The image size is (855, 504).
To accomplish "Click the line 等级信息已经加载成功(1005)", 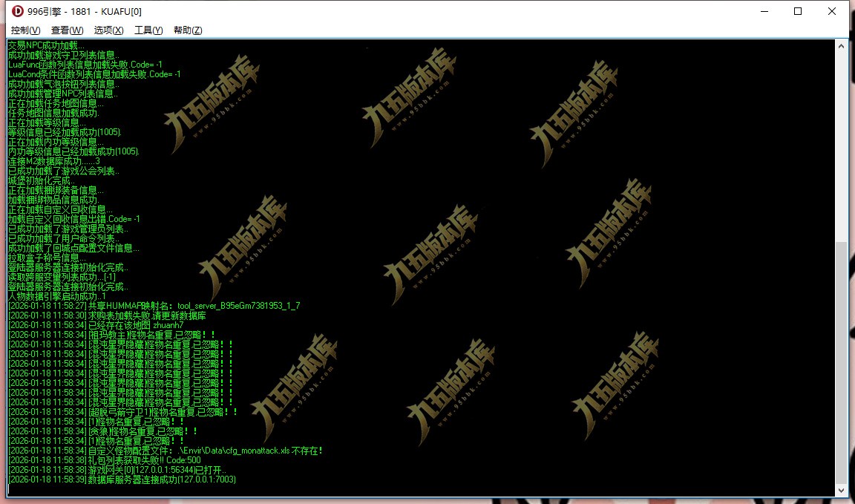I will click(65, 132).
